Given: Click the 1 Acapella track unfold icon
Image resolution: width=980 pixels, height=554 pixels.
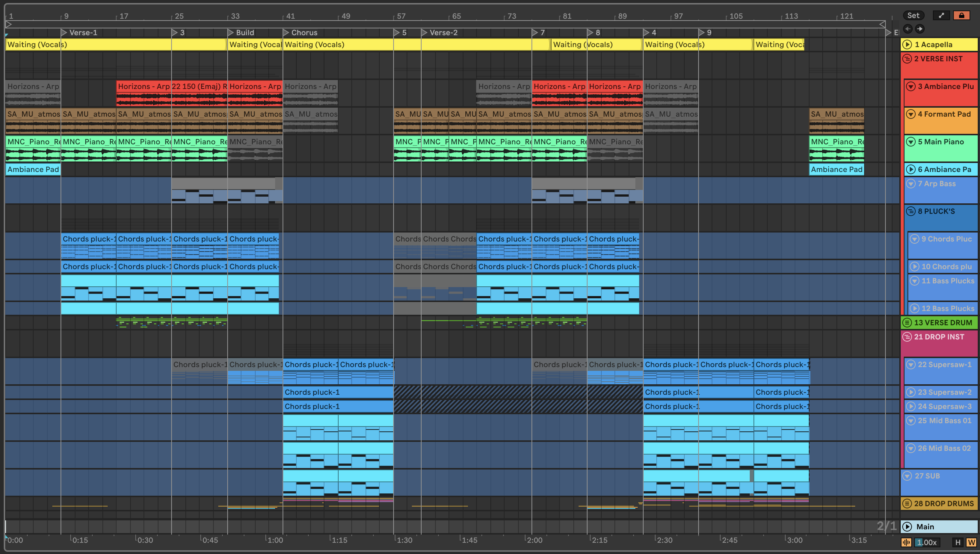Looking at the screenshot, I should [x=907, y=44].
